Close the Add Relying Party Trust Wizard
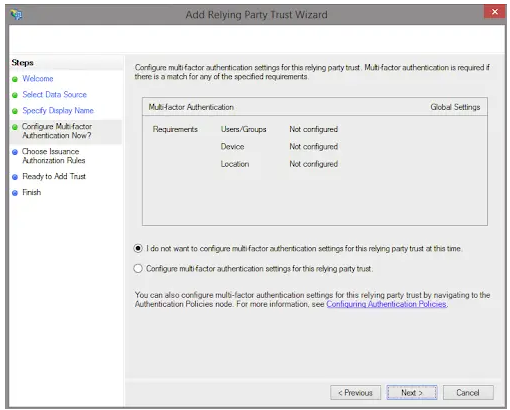This screenshot has width=510, height=410. click(495, 12)
